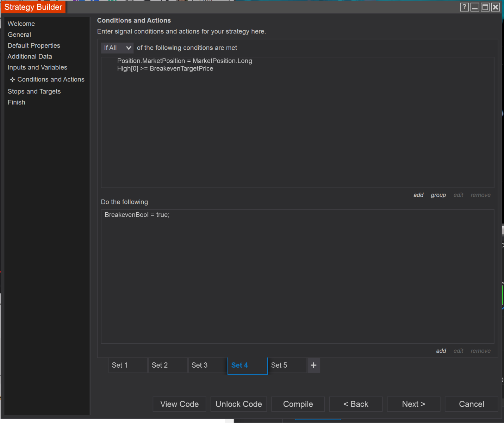Click 'group' link under conditions list
Viewport: 504px width, 423px height.
438,195
